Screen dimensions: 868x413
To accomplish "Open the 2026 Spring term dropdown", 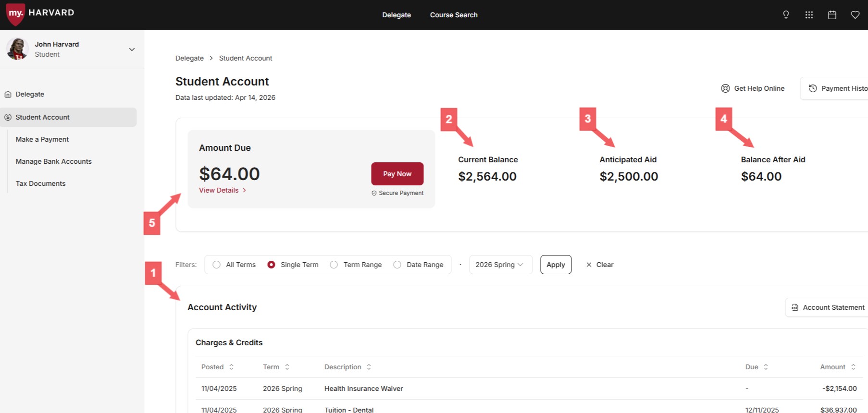I will pos(500,265).
